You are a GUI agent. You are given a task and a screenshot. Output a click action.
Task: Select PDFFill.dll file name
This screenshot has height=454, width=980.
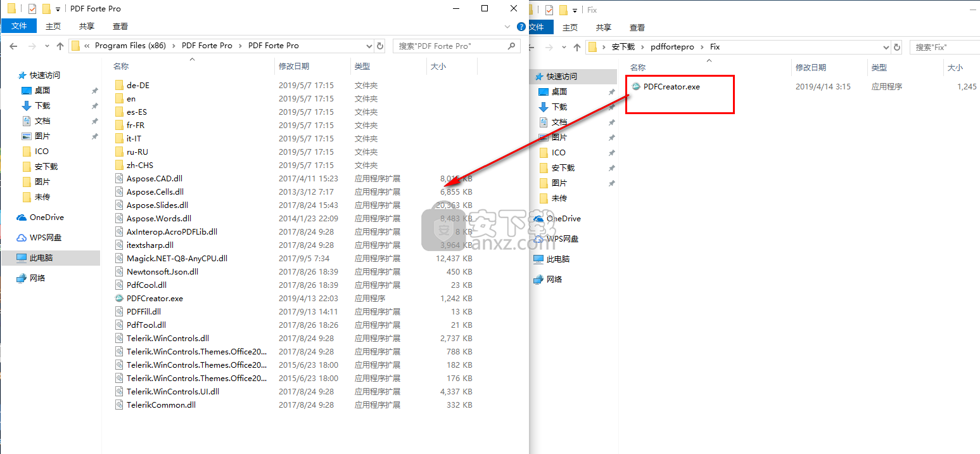[x=144, y=311]
